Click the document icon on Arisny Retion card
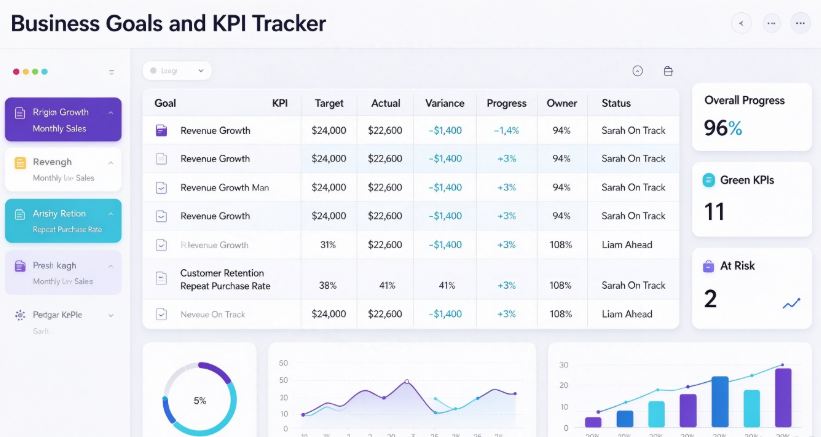 (20, 214)
